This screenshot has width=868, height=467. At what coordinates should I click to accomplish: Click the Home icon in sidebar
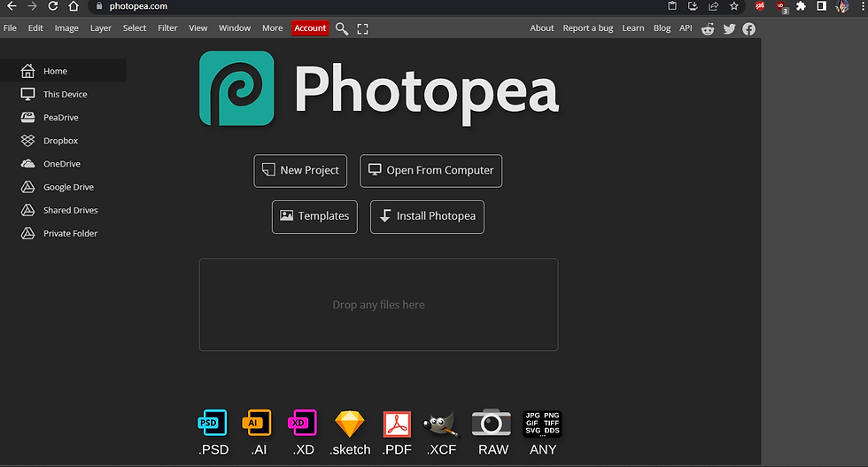[x=27, y=71]
